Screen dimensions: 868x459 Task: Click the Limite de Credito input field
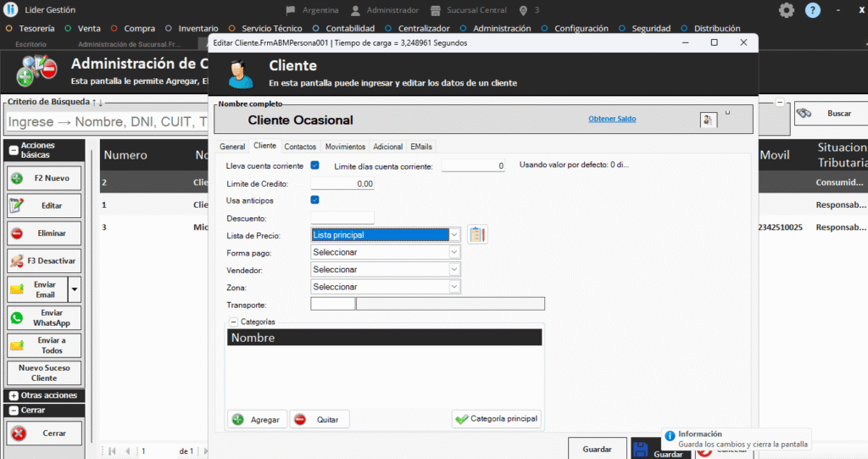pos(342,183)
